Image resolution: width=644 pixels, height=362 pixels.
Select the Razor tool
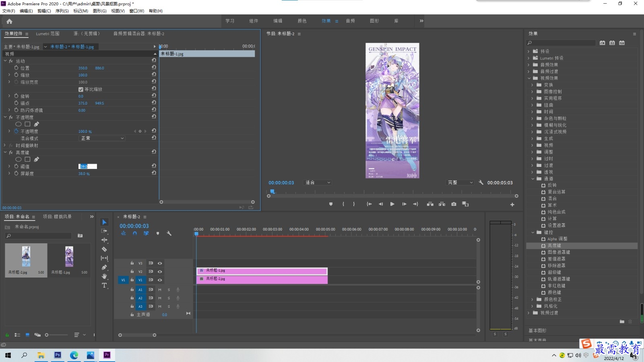pos(104,249)
